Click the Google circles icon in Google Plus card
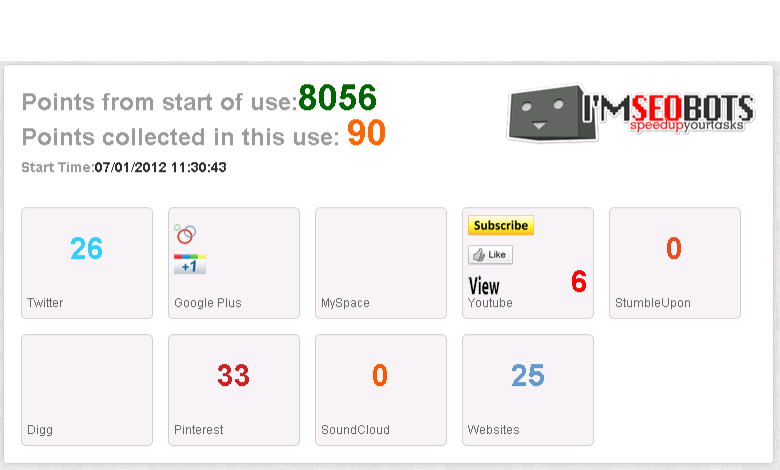 click(185, 234)
